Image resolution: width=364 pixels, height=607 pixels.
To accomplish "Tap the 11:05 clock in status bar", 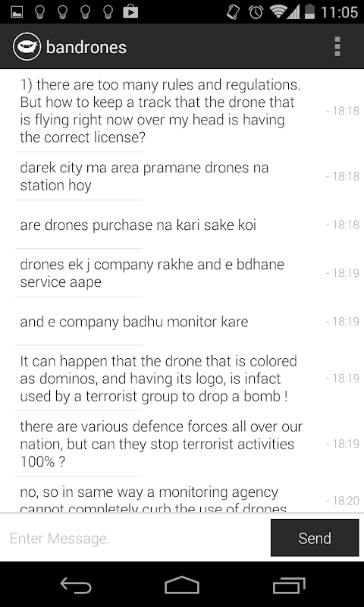I will point(339,12).
